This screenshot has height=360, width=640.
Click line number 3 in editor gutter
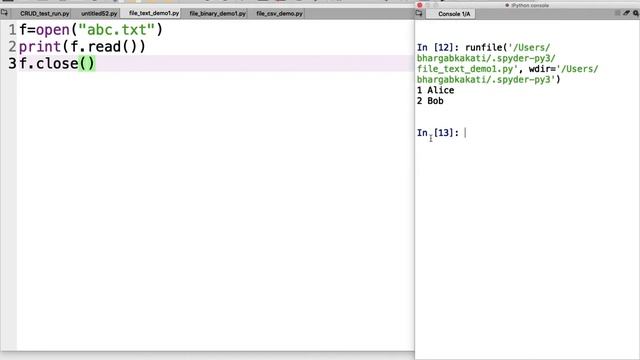[x=12, y=64]
